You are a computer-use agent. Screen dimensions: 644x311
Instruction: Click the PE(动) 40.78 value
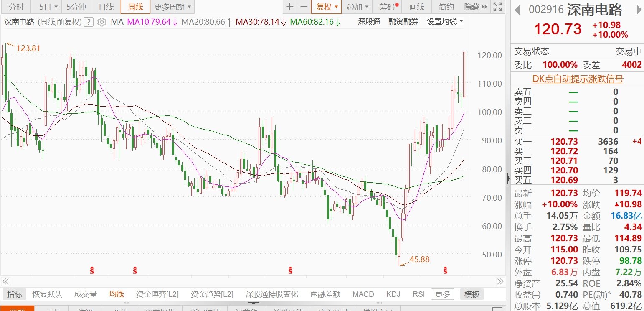[631, 294]
